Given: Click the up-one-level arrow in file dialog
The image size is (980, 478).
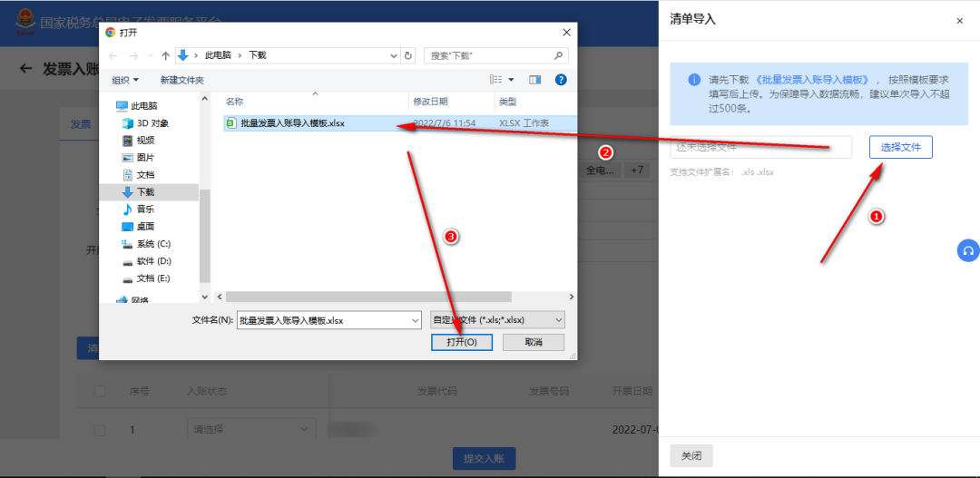Looking at the screenshot, I should [165, 55].
